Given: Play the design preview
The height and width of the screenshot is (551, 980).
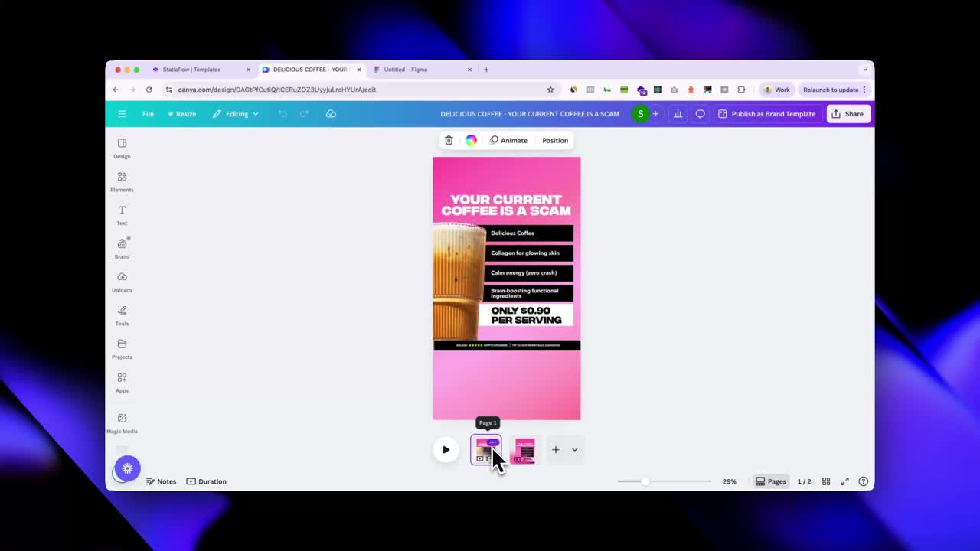Looking at the screenshot, I should point(446,450).
